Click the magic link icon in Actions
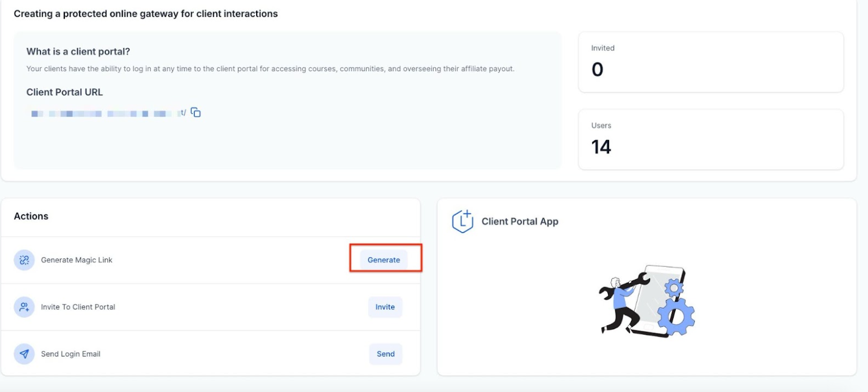Image resolution: width=868 pixels, height=392 pixels. (24, 260)
